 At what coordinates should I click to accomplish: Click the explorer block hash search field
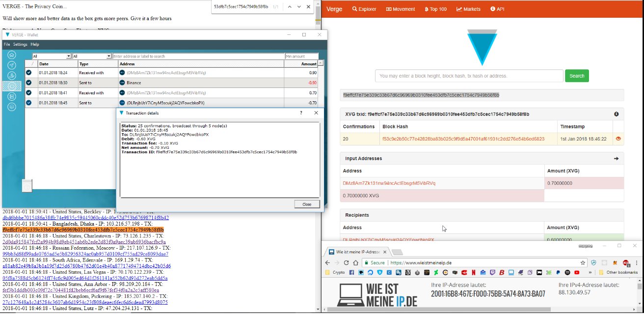(x=469, y=76)
